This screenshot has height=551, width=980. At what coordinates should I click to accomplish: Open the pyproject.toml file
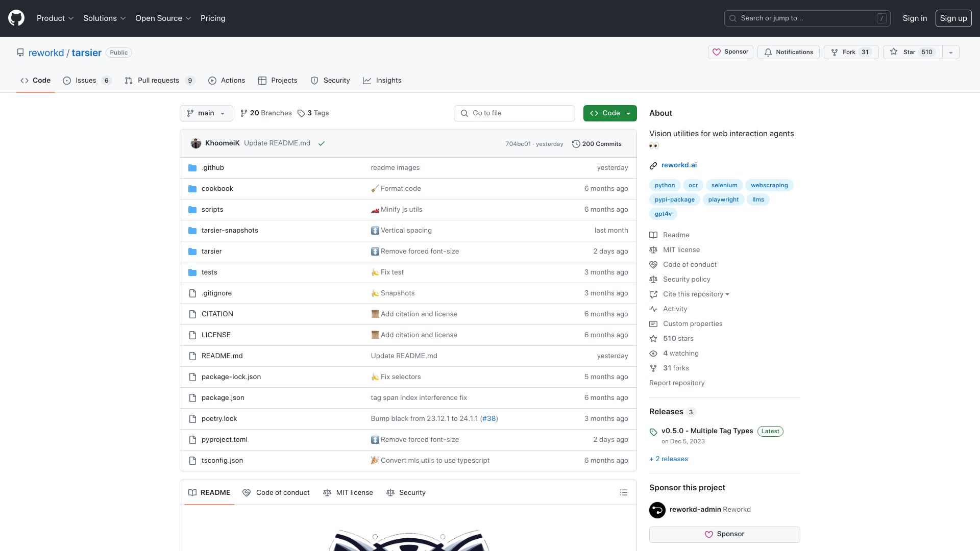point(224,439)
